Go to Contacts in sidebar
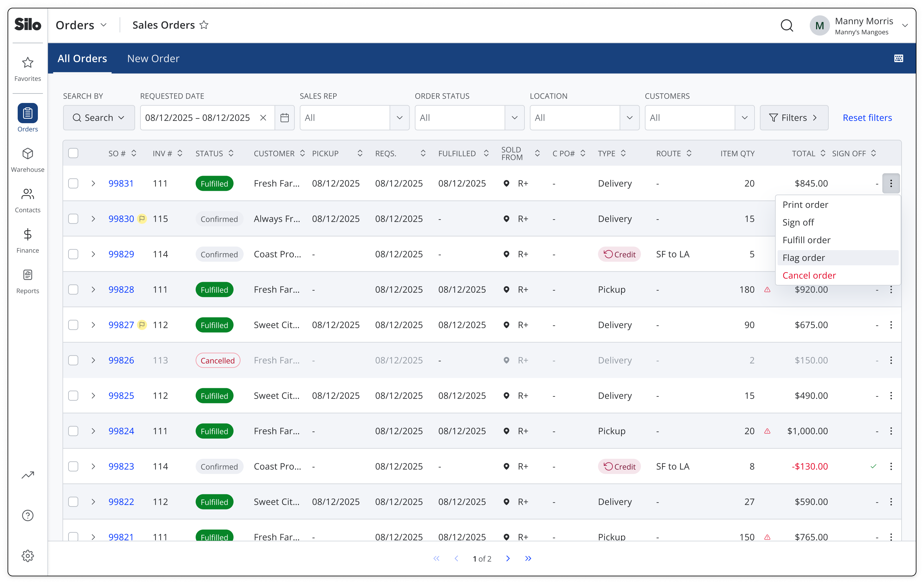This screenshot has width=924, height=584. pyautogui.click(x=28, y=201)
